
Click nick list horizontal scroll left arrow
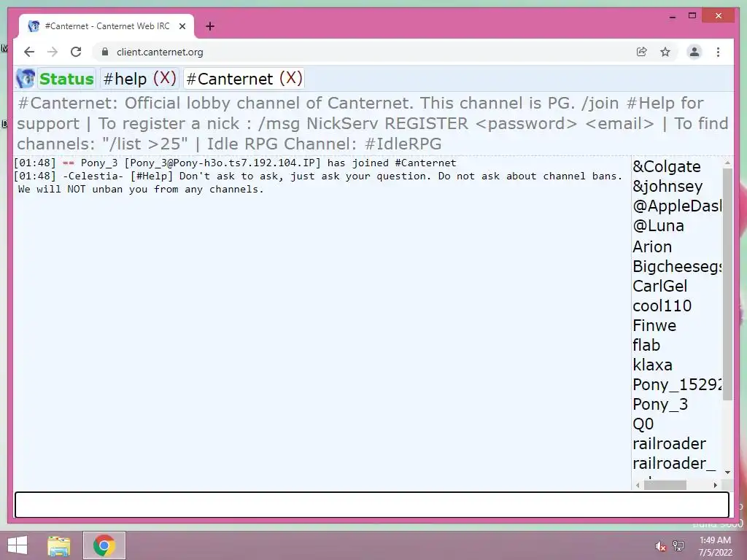[x=638, y=485]
